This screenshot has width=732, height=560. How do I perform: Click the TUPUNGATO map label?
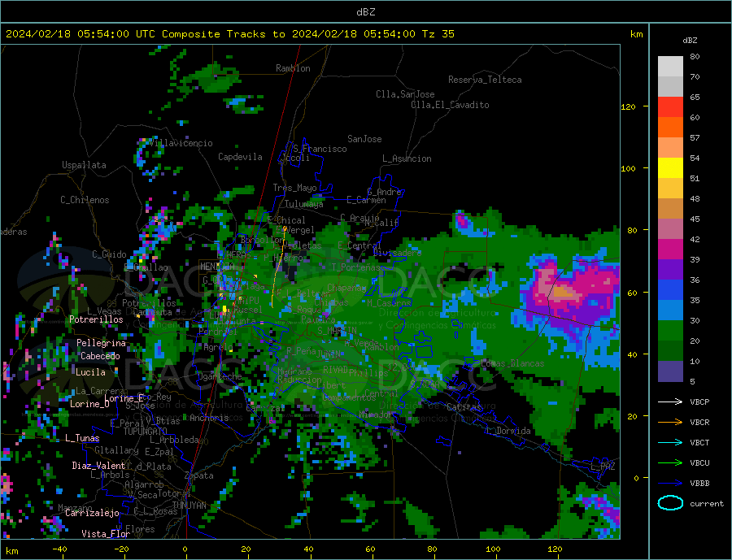click(x=145, y=432)
